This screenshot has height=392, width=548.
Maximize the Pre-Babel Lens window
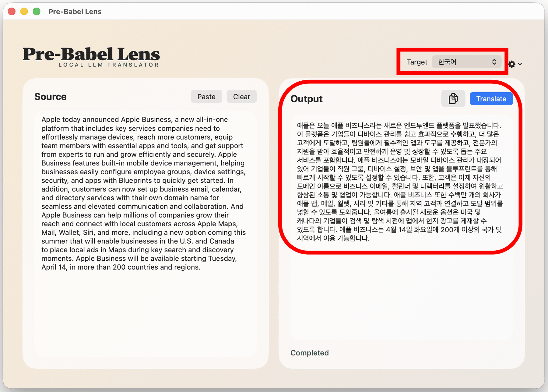click(37, 12)
